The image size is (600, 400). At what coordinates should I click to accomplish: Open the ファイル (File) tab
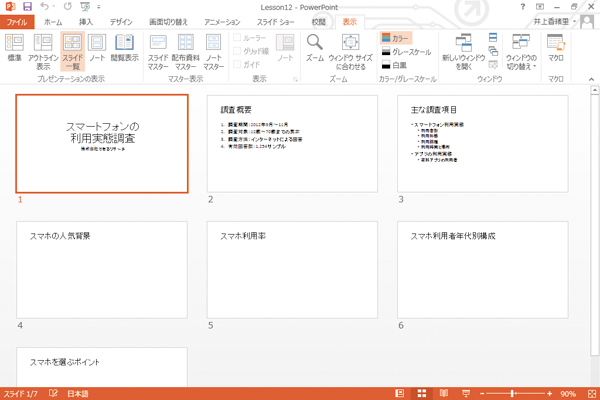click(x=17, y=21)
